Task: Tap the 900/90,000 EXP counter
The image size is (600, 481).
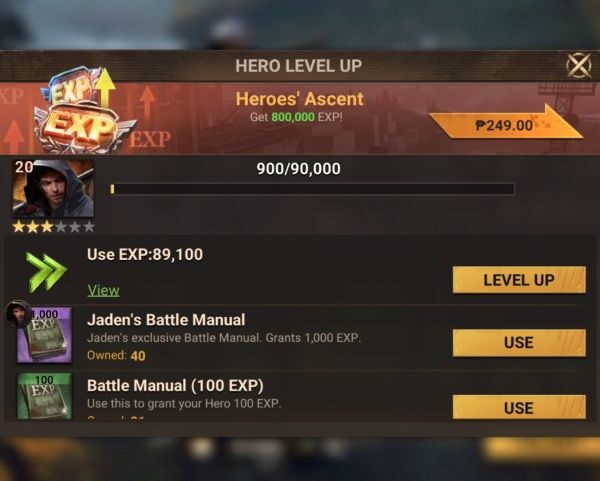Action: click(298, 169)
